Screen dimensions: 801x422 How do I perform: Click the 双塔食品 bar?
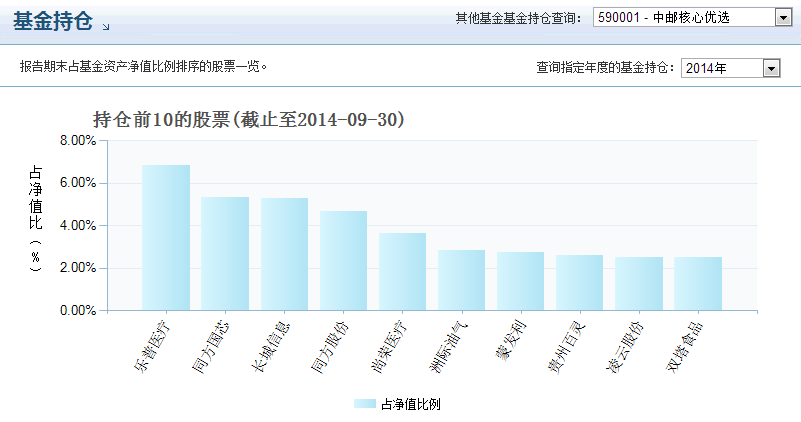[x=697, y=284]
